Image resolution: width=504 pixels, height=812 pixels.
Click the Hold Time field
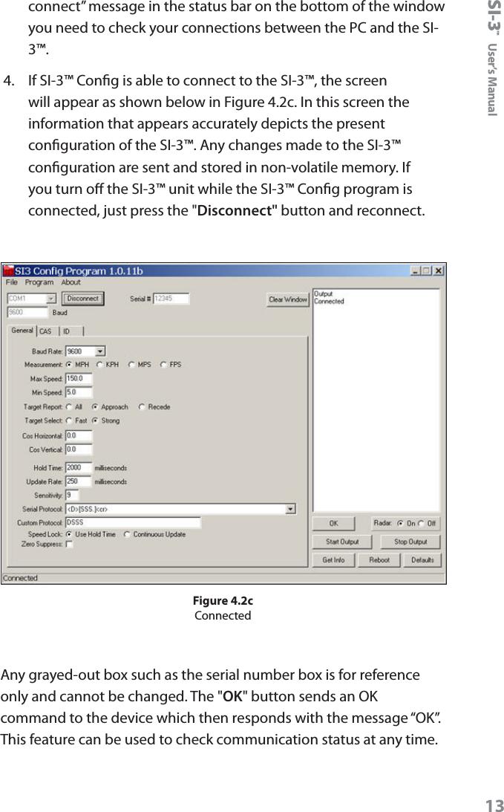point(79,467)
